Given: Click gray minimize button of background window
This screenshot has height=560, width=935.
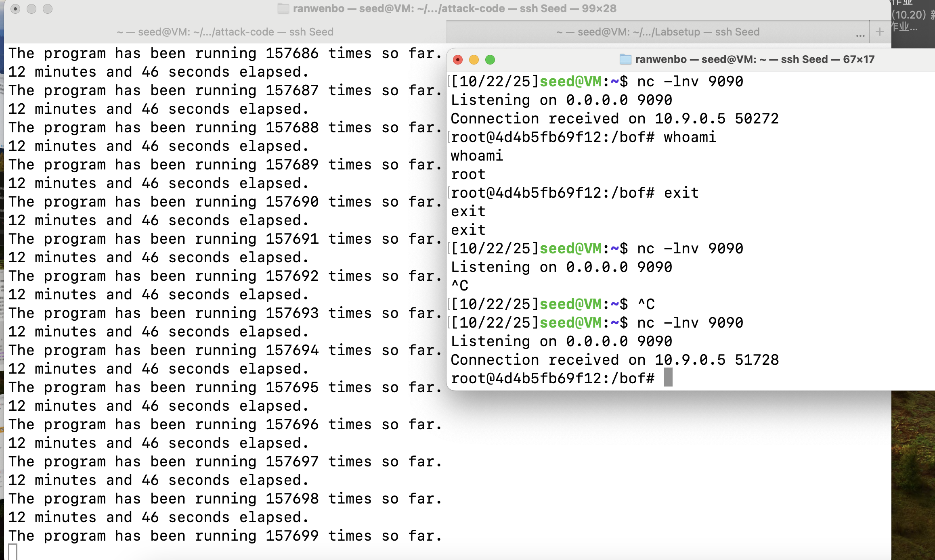Looking at the screenshot, I should coord(31,9).
